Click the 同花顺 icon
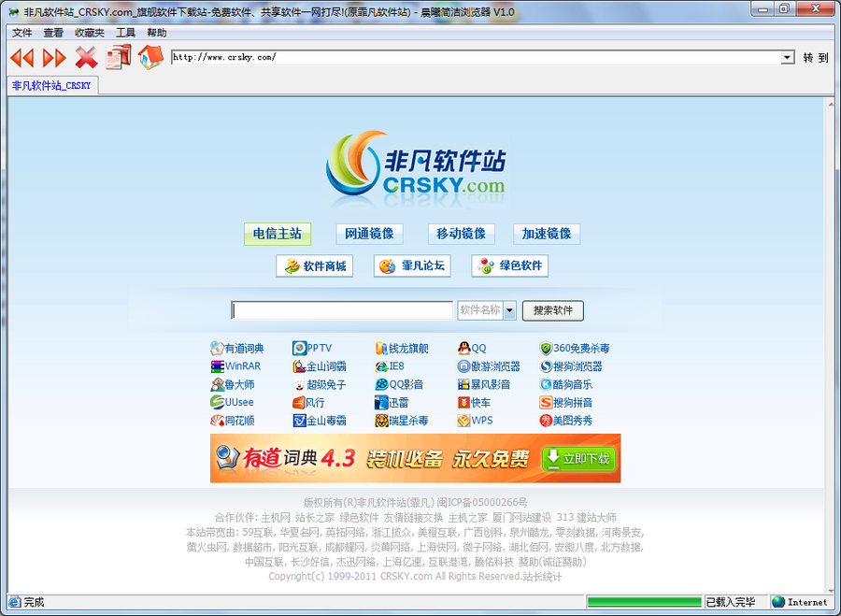Image resolution: width=841 pixels, height=616 pixels. click(x=217, y=421)
